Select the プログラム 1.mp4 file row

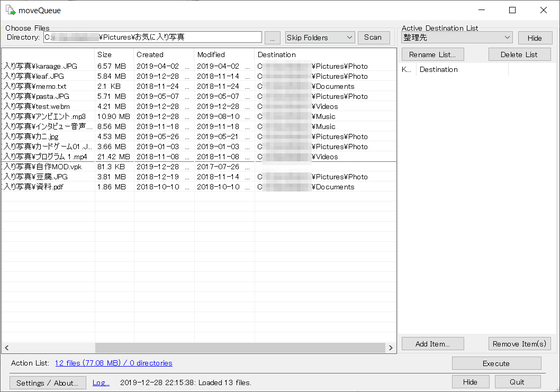point(199,157)
